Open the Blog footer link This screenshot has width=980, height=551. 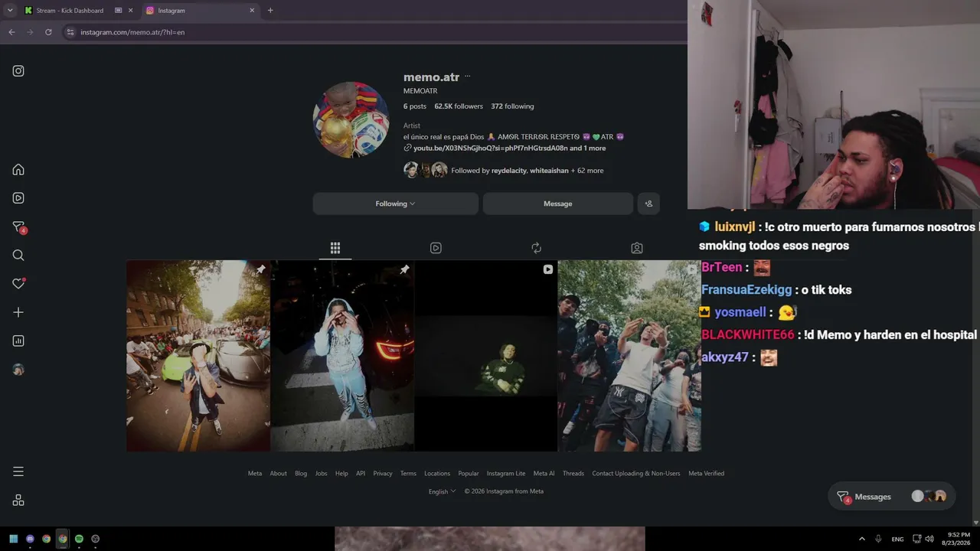(x=301, y=474)
